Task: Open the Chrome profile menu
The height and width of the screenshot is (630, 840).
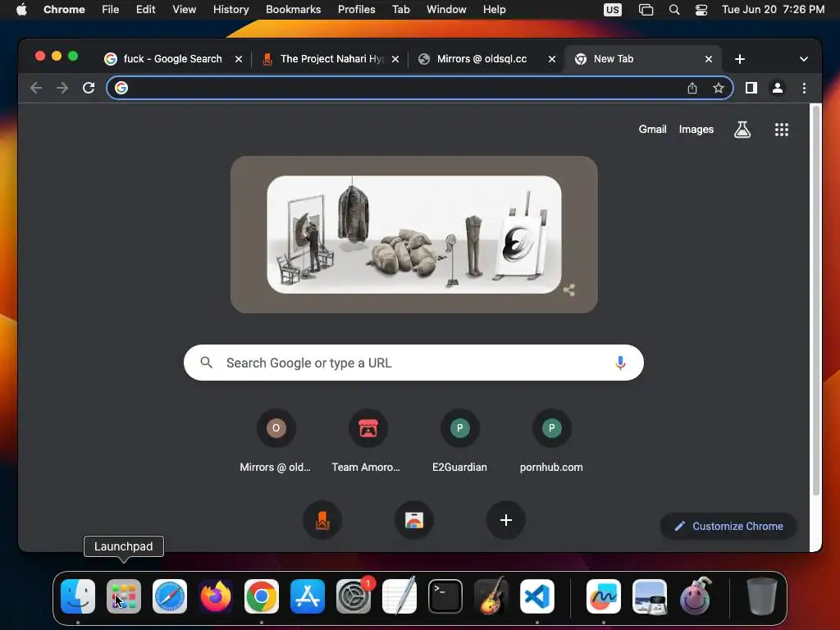Action: 778,88
